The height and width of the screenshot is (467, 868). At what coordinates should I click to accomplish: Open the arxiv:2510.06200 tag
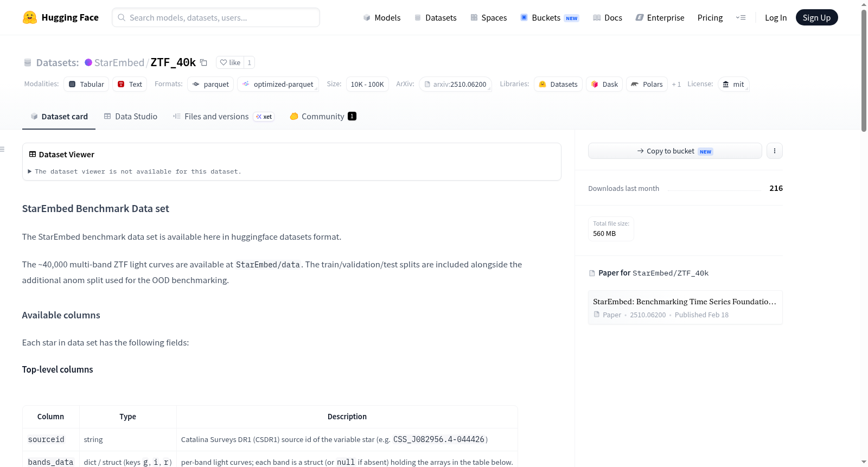click(455, 84)
